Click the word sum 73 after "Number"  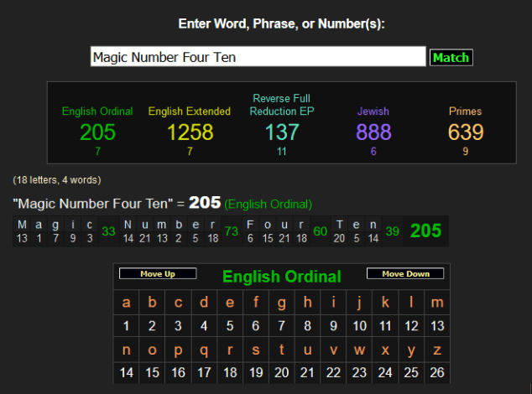pos(232,231)
